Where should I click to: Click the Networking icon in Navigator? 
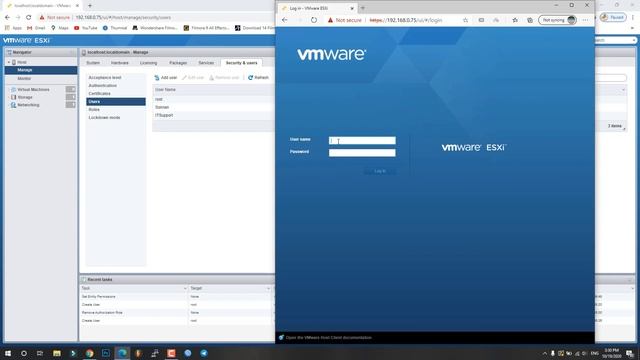pyautogui.click(x=13, y=105)
